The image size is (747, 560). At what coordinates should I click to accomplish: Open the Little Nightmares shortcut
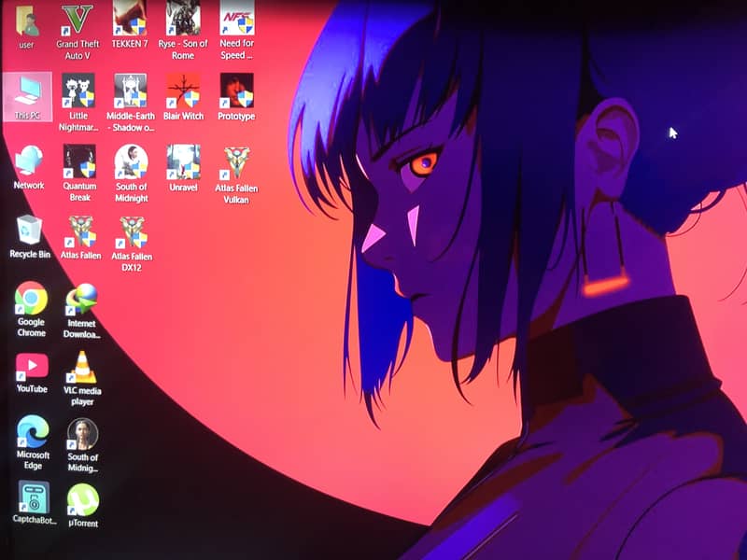tap(78, 91)
